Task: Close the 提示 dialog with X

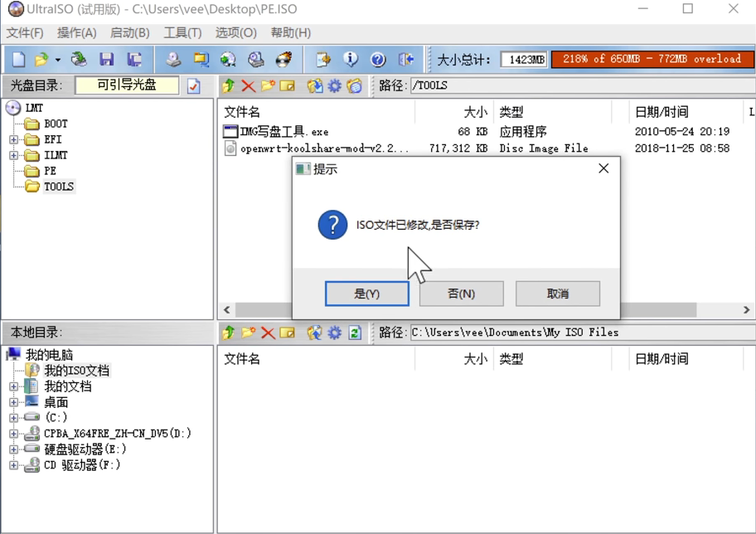Action: click(x=603, y=168)
